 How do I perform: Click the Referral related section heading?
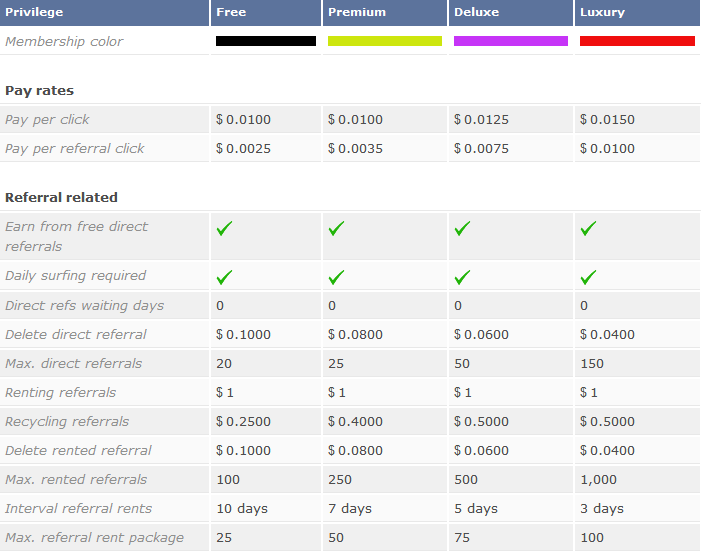tap(61, 198)
